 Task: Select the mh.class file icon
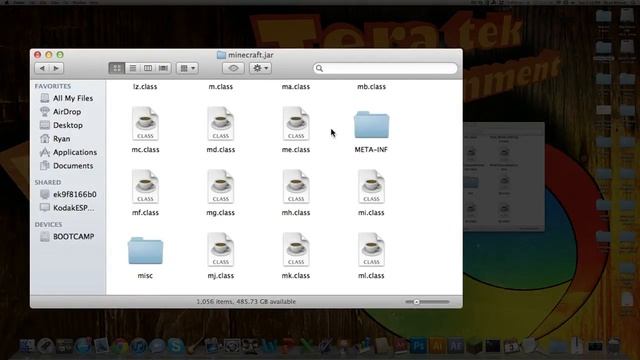(x=296, y=187)
